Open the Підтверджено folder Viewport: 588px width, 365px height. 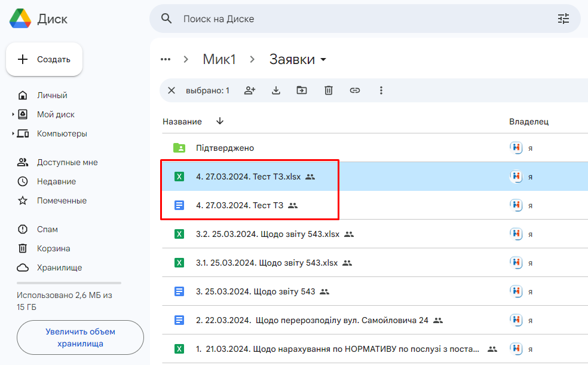[225, 148]
